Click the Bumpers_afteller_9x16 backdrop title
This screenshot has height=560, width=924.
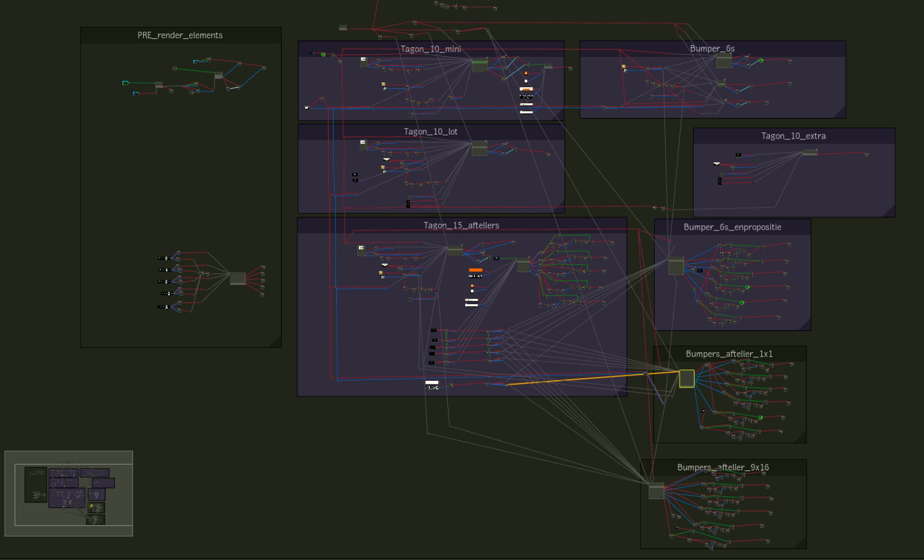[723, 468]
